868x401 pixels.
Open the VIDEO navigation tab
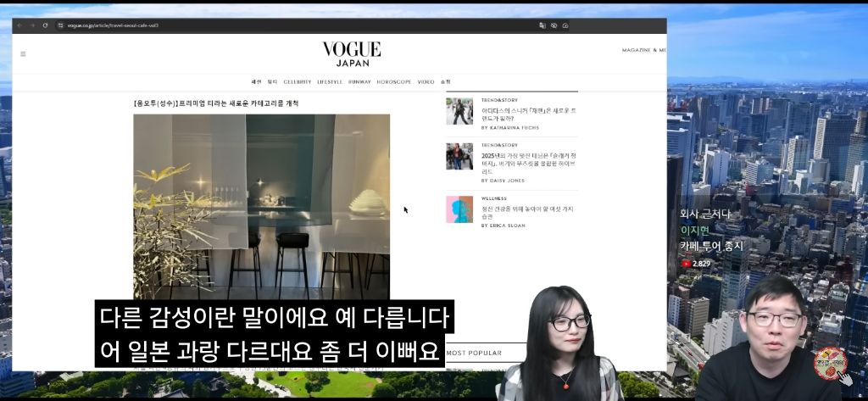(x=426, y=81)
